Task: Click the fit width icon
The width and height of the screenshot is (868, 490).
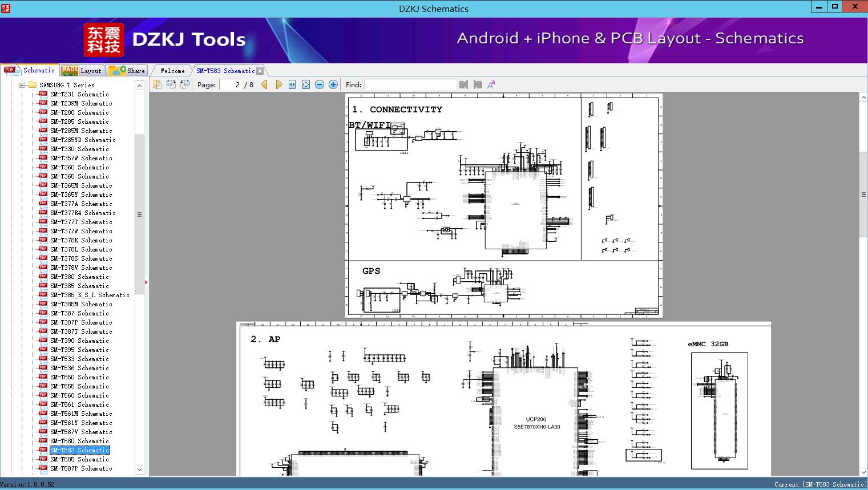Action: [292, 84]
